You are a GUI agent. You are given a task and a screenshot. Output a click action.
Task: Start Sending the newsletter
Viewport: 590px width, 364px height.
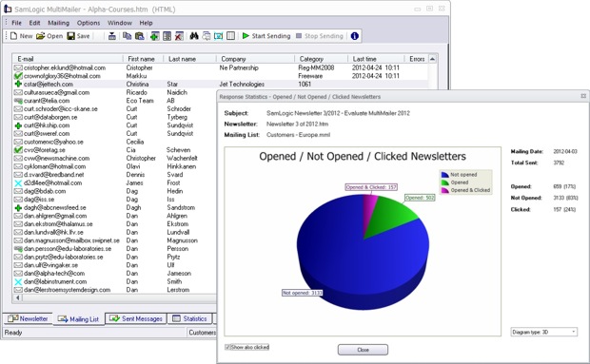point(266,36)
